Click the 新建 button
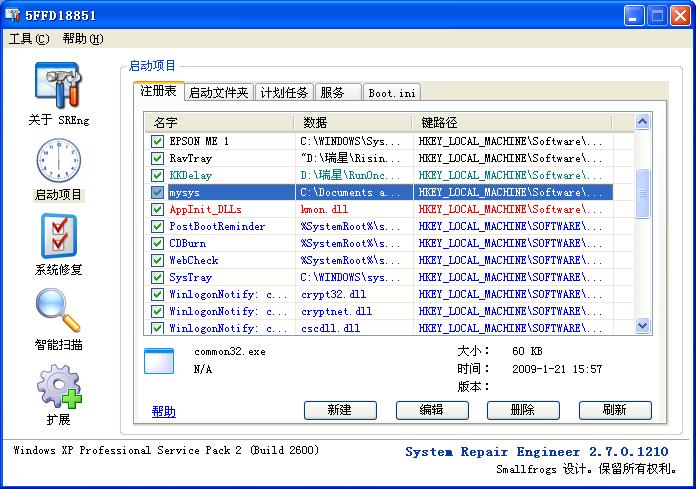Viewport: 696px width, 489px height. [x=340, y=410]
